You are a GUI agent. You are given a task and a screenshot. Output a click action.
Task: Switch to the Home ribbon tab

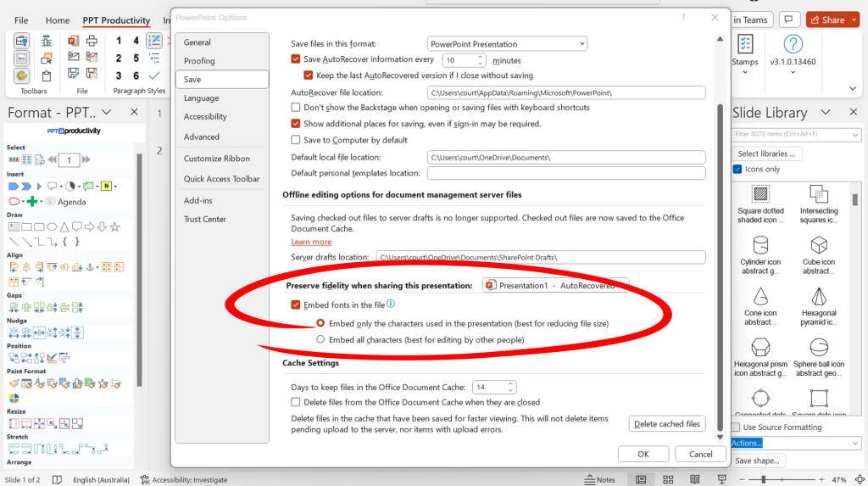pyautogui.click(x=58, y=20)
